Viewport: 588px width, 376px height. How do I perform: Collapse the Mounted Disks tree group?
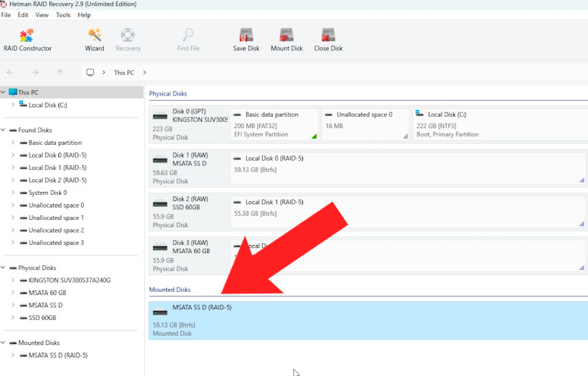[3, 343]
